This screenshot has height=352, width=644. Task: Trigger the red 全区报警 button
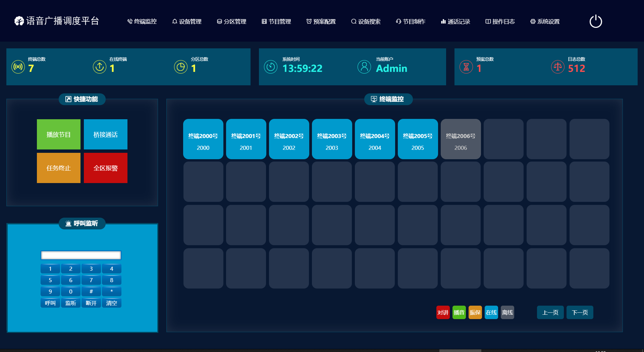pyautogui.click(x=106, y=168)
